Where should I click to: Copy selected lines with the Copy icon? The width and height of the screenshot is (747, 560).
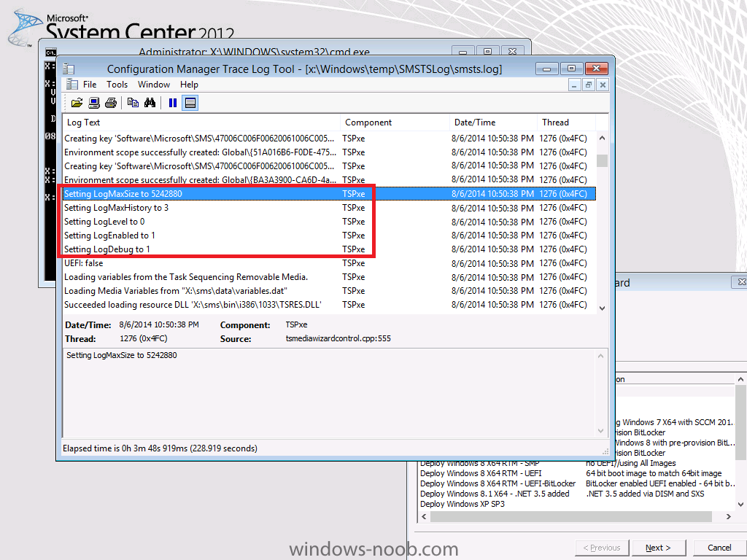(133, 103)
